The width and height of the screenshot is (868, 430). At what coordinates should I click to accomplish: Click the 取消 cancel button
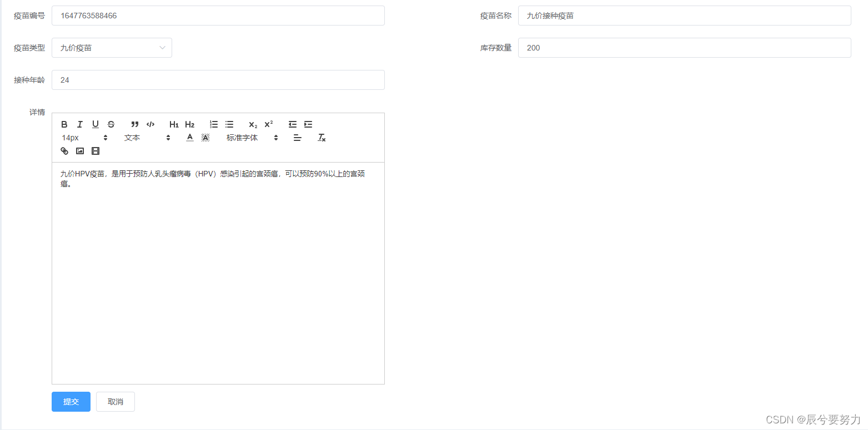(x=116, y=402)
